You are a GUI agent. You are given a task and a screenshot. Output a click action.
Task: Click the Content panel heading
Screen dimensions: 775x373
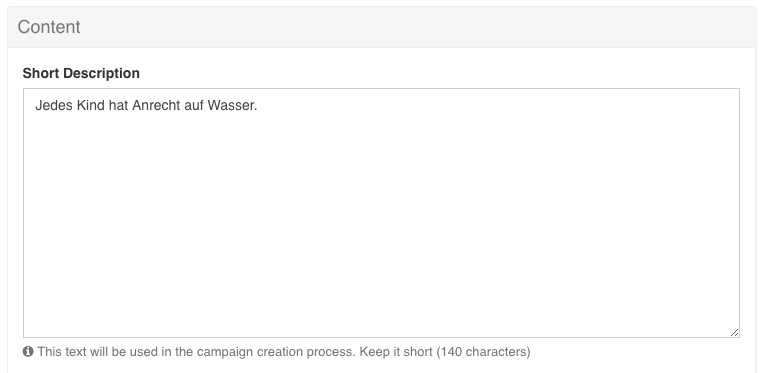point(49,27)
